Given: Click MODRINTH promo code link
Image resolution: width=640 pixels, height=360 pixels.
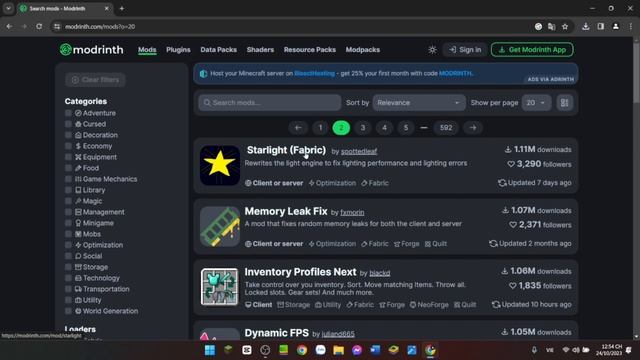Looking at the screenshot, I should coord(455,73).
